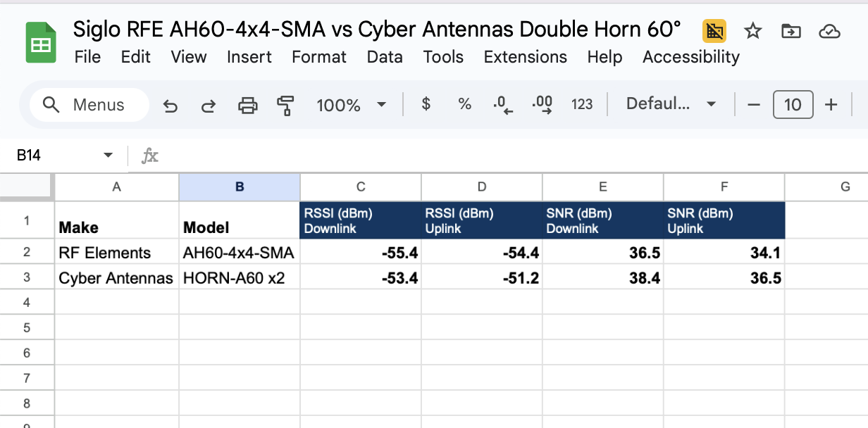Screen dimensions: 868x428
Task: Check the cloud document status icon
Action: (x=829, y=31)
